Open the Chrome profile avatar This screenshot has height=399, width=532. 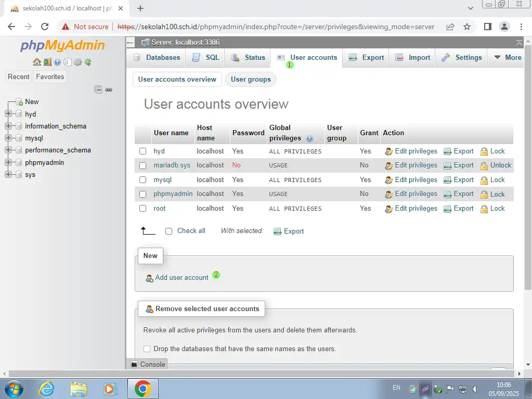click(504, 27)
